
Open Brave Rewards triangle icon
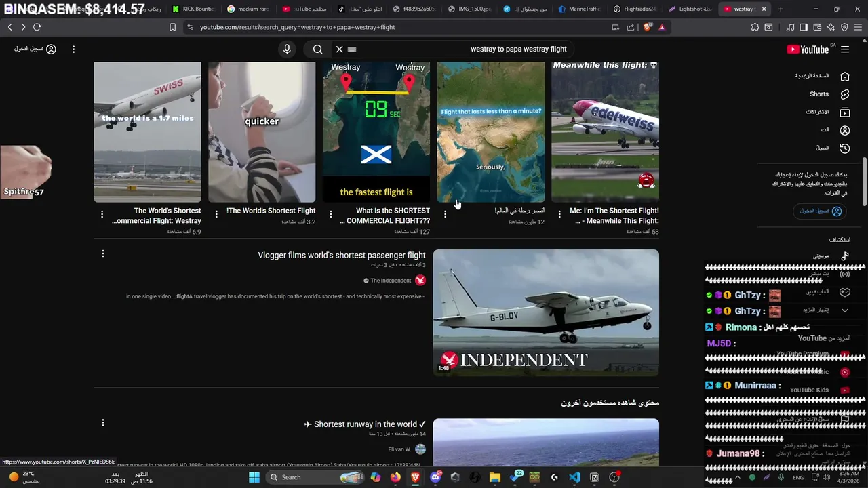(662, 27)
